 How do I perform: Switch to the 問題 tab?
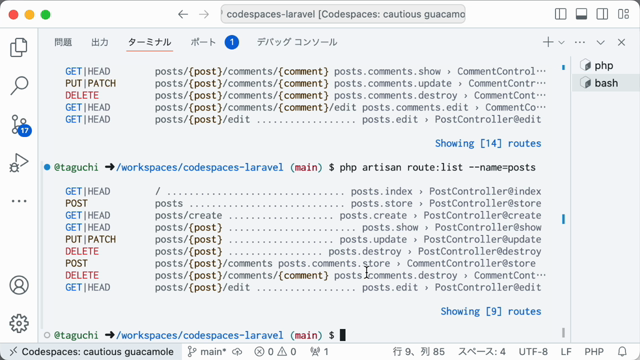(63, 42)
